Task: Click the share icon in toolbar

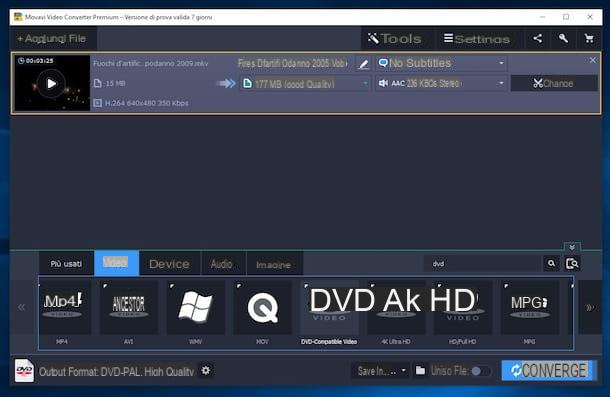Action: tap(538, 39)
